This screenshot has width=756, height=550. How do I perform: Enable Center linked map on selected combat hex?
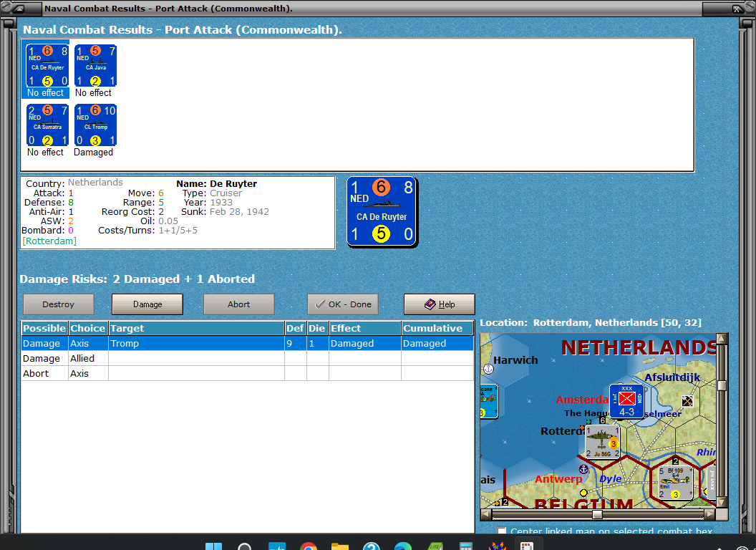502,531
